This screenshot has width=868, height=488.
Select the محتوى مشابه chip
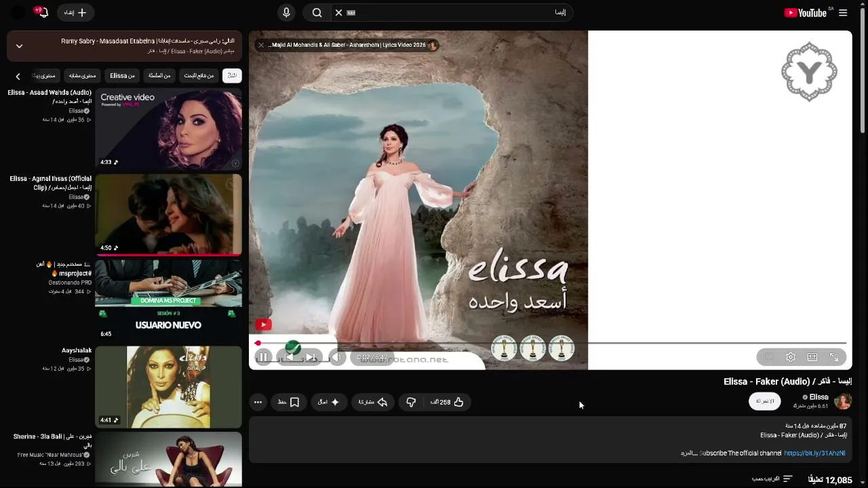83,76
